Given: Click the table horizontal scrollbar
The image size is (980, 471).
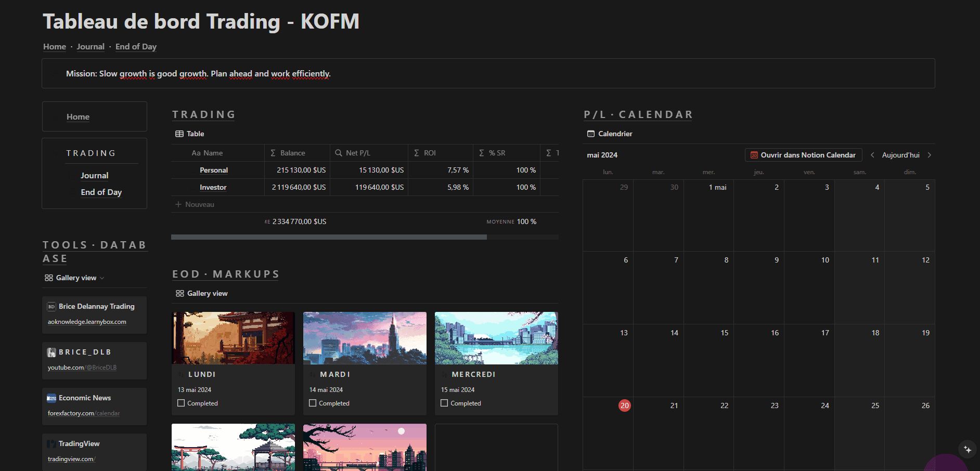Looking at the screenshot, I should tap(329, 237).
